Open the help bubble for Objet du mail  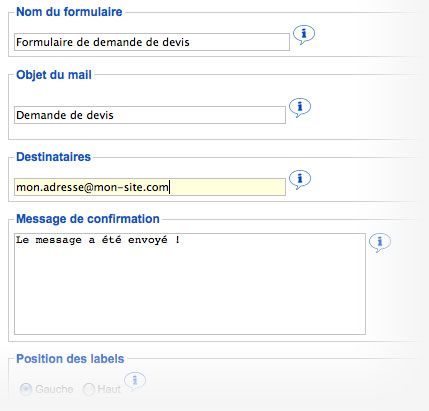pyautogui.click(x=300, y=107)
